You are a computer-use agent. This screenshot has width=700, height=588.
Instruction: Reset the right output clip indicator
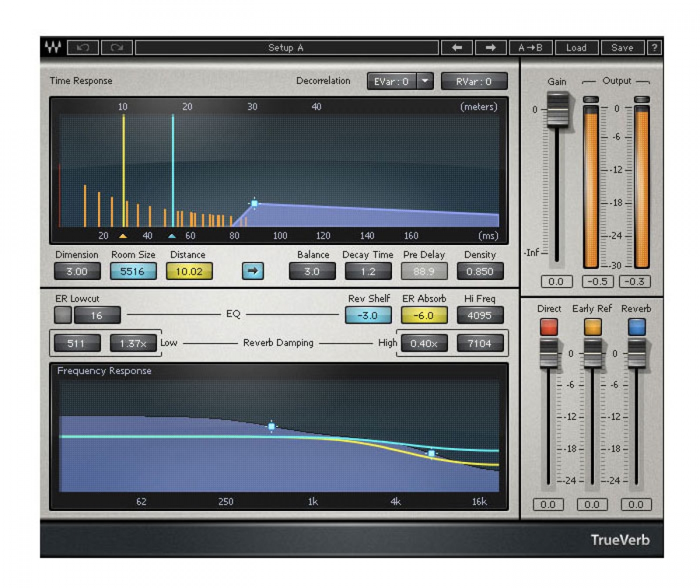[642, 100]
